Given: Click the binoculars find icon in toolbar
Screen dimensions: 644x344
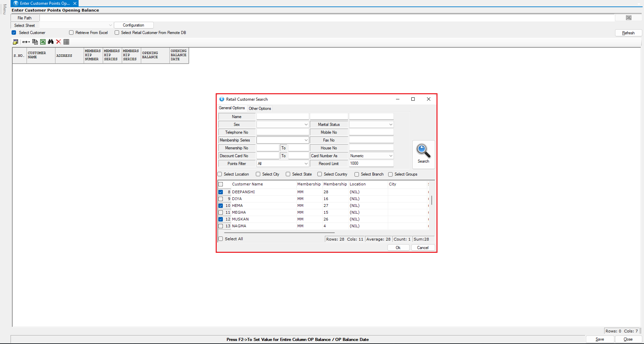Looking at the screenshot, I should pos(51,42).
